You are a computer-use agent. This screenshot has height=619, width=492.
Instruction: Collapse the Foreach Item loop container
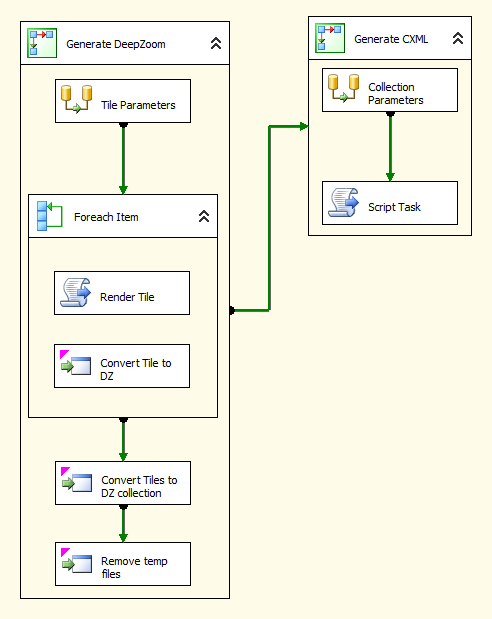pos(204,216)
